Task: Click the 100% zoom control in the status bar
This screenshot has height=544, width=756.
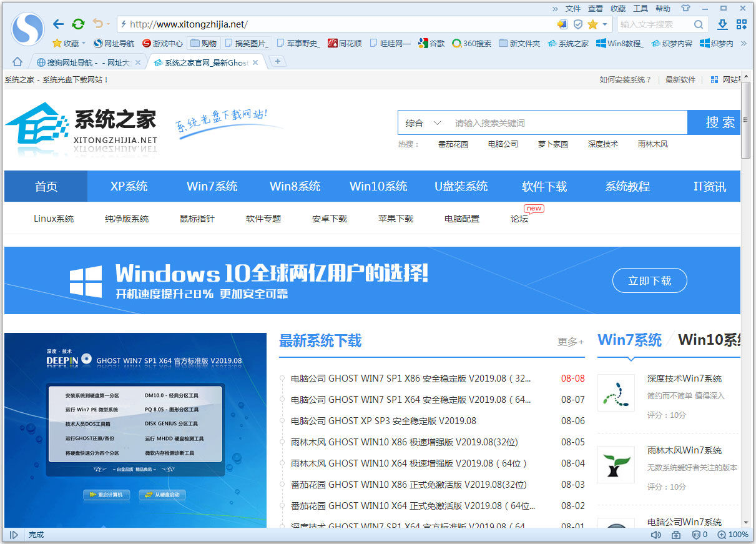Action: (734, 535)
